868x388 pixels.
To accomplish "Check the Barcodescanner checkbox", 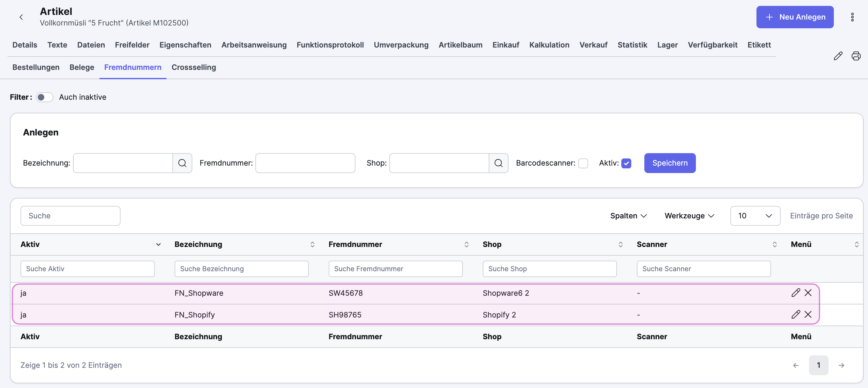I will tap(583, 163).
